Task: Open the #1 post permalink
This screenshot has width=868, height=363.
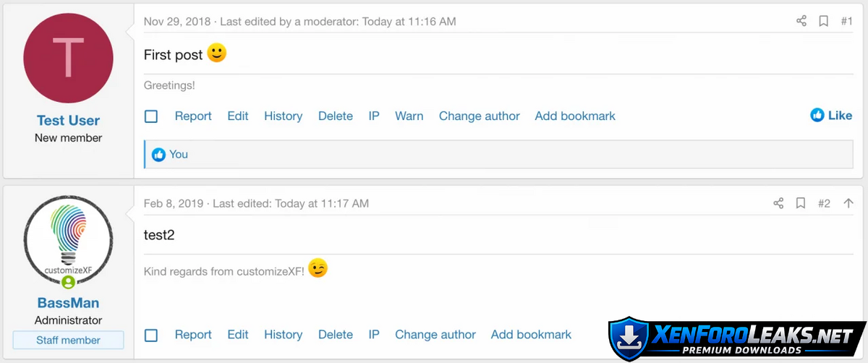Action: tap(846, 22)
